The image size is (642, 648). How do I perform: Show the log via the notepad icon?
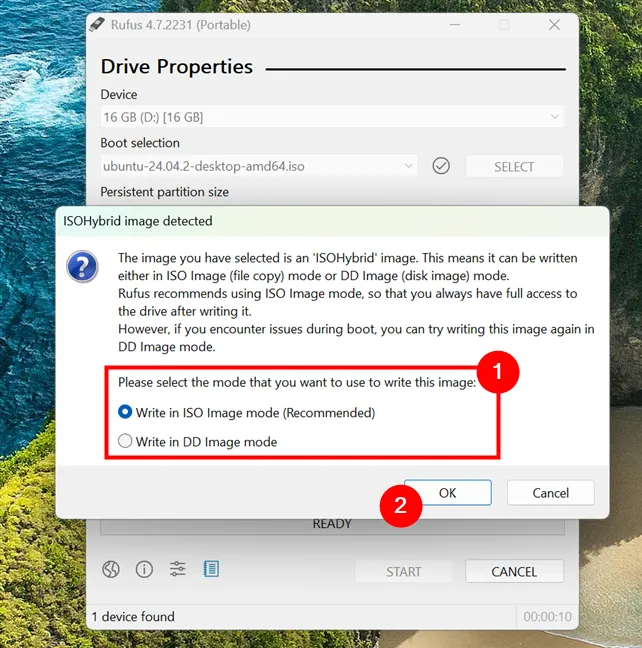211,569
